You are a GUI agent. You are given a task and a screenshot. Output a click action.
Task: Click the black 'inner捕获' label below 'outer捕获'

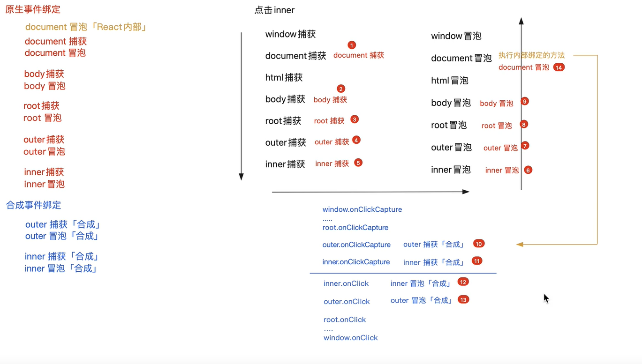click(285, 164)
